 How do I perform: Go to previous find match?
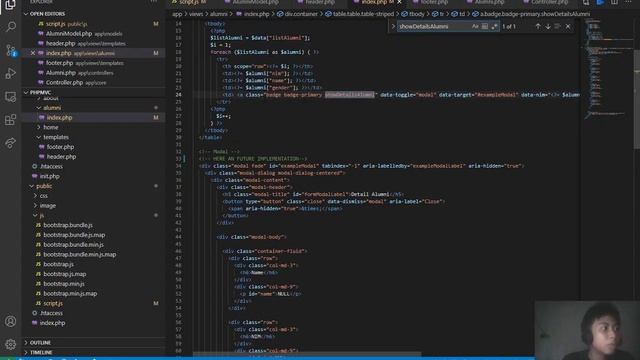pyautogui.click(x=538, y=27)
